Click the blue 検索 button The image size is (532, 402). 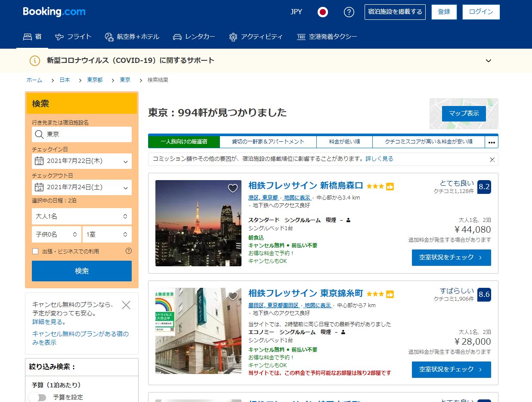click(82, 271)
